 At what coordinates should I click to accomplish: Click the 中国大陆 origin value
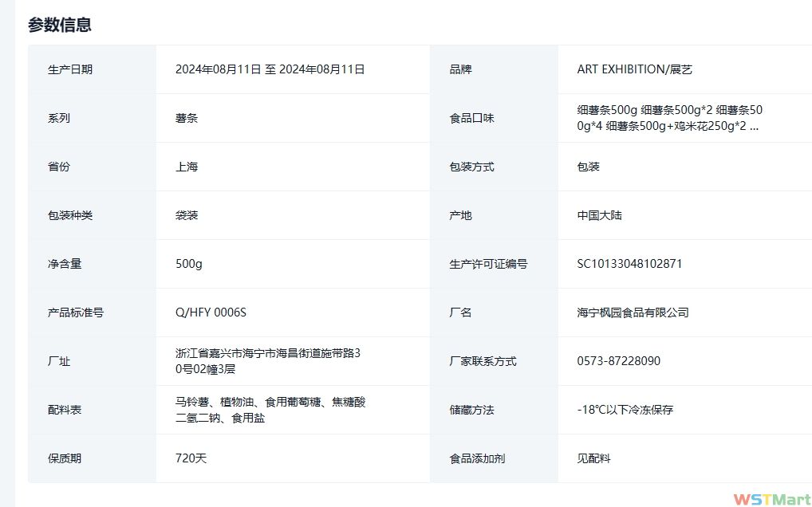pos(599,215)
